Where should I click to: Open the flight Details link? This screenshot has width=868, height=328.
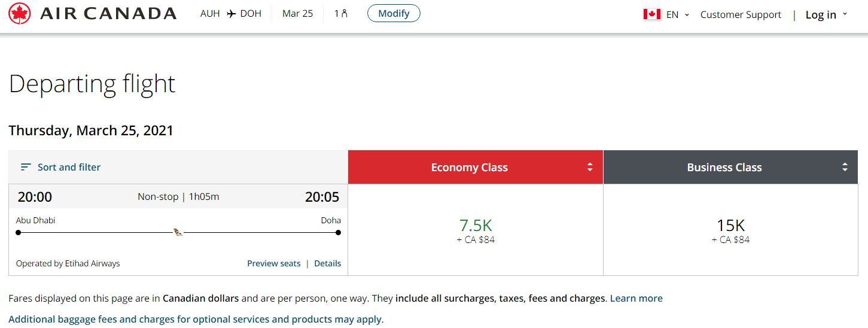click(x=328, y=263)
